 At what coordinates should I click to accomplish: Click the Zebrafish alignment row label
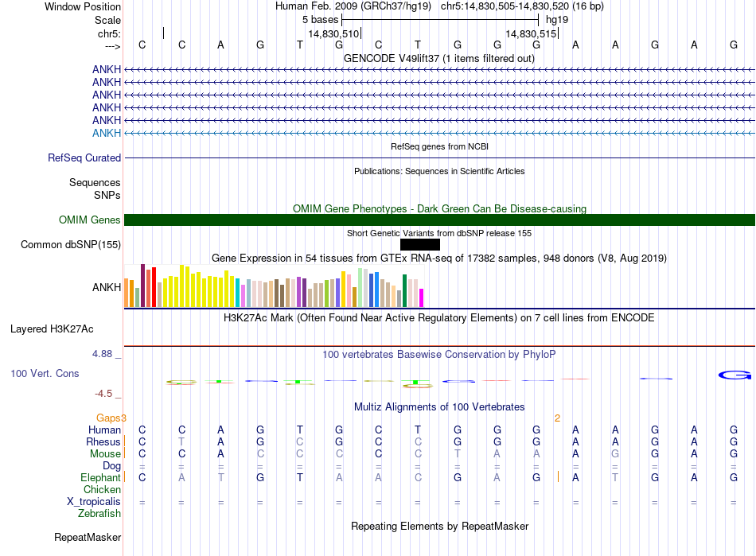99,513
